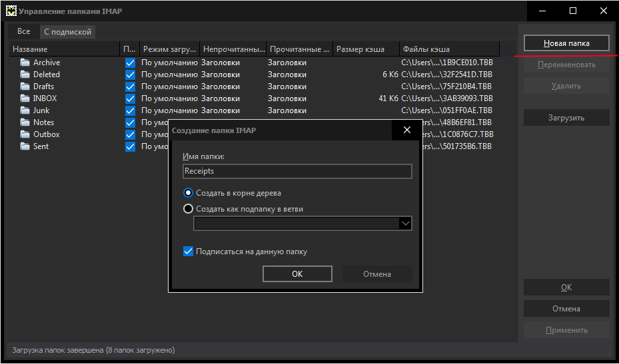Image resolution: width=619 pixels, height=364 pixels.
Task: Select the 'Outbox' folder name
Action: point(46,134)
